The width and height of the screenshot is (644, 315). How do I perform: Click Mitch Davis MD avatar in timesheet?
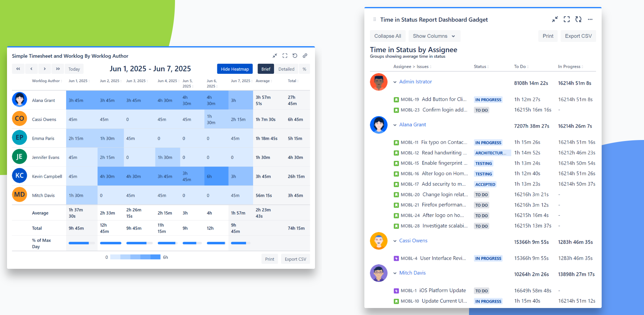pyautogui.click(x=20, y=195)
